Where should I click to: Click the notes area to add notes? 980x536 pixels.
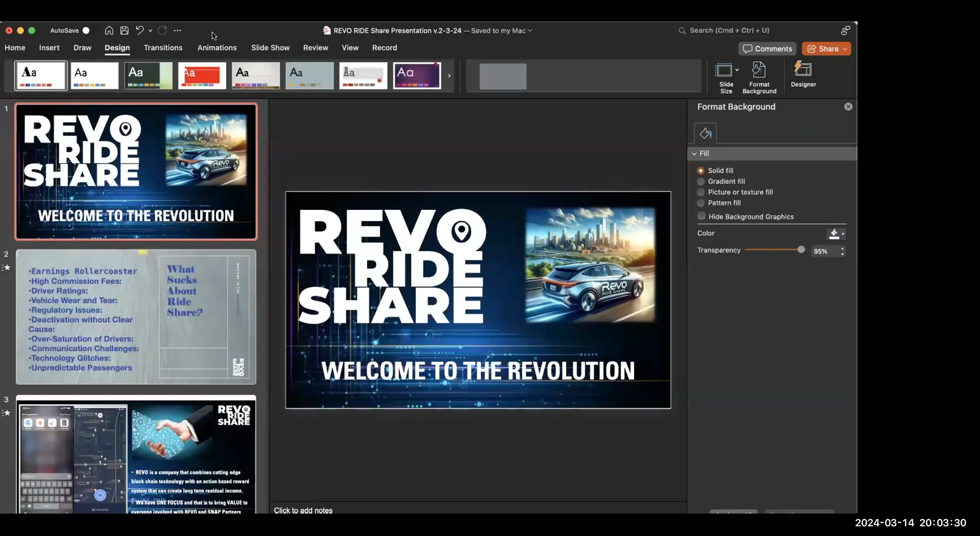(303, 510)
